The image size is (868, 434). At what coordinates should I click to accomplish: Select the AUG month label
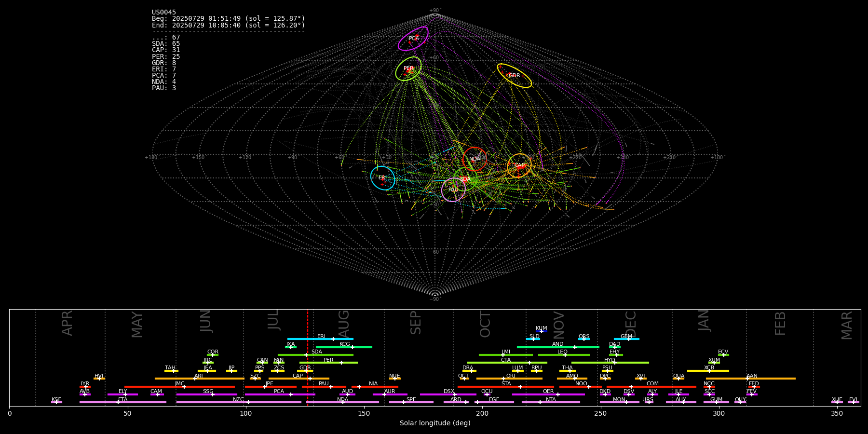(x=344, y=323)
